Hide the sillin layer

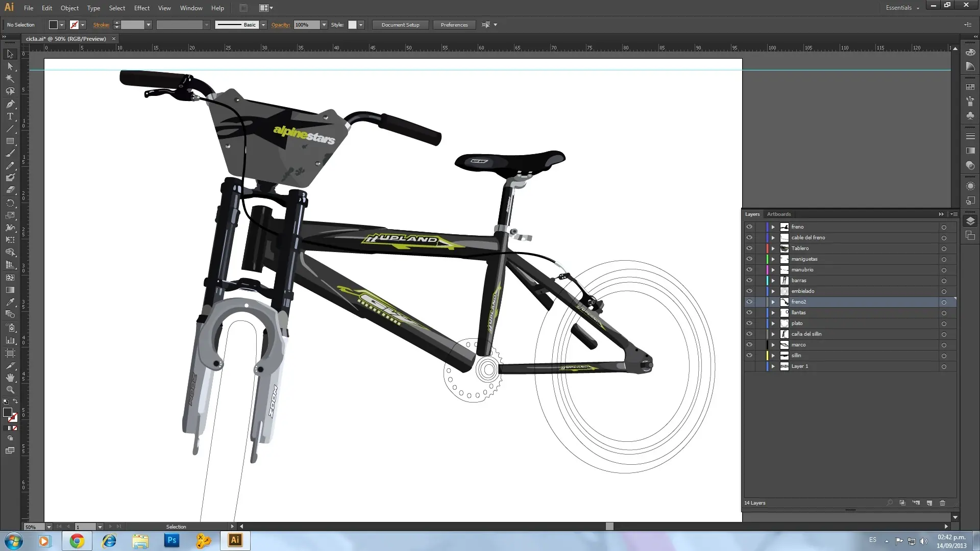coord(749,356)
